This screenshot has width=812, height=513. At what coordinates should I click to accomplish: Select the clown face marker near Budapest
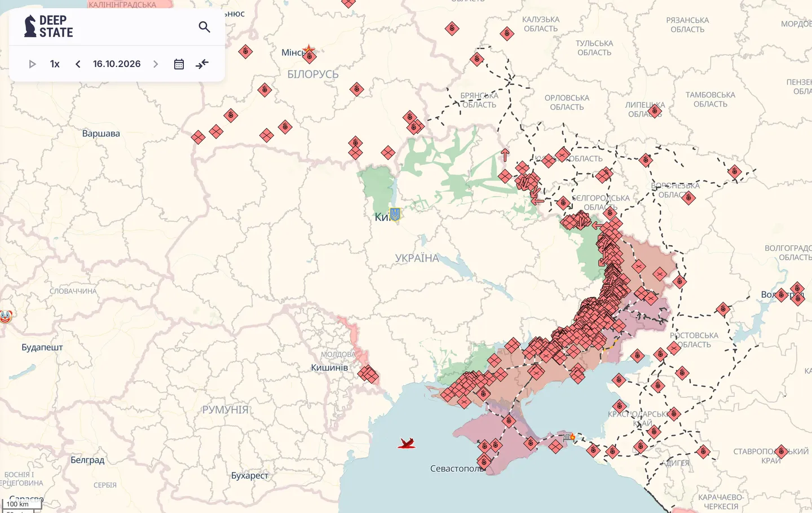point(5,317)
